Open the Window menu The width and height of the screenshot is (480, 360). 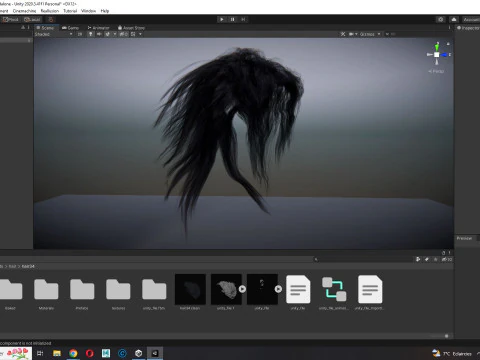click(88, 11)
